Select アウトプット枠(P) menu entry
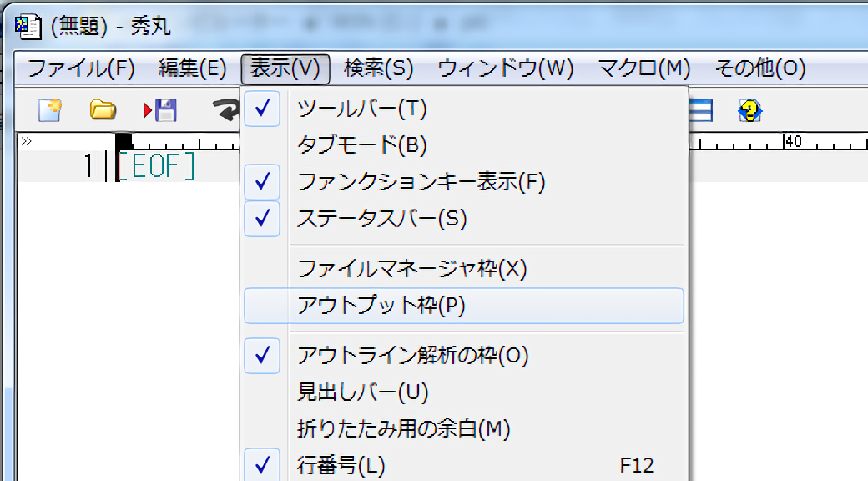This screenshot has width=868, height=481. click(x=381, y=306)
